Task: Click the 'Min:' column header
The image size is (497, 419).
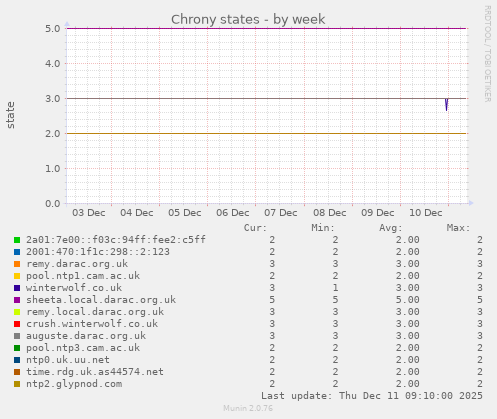Action: (x=323, y=228)
